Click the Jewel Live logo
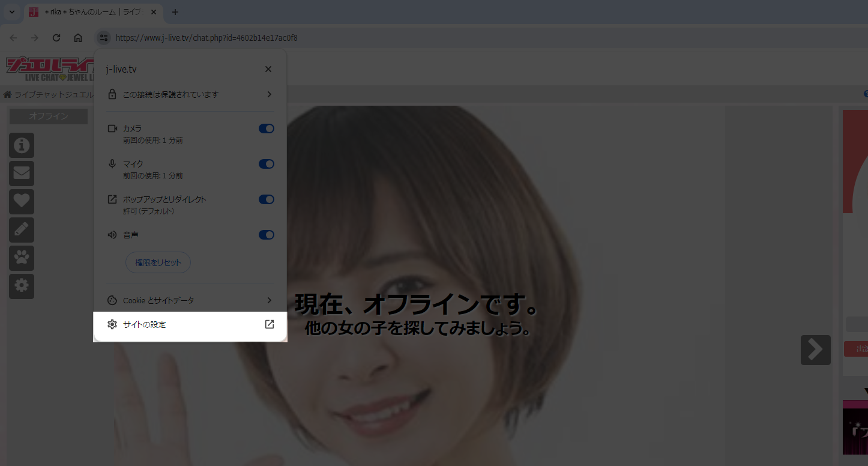868x466 pixels. pyautogui.click(x=50, y=69)
